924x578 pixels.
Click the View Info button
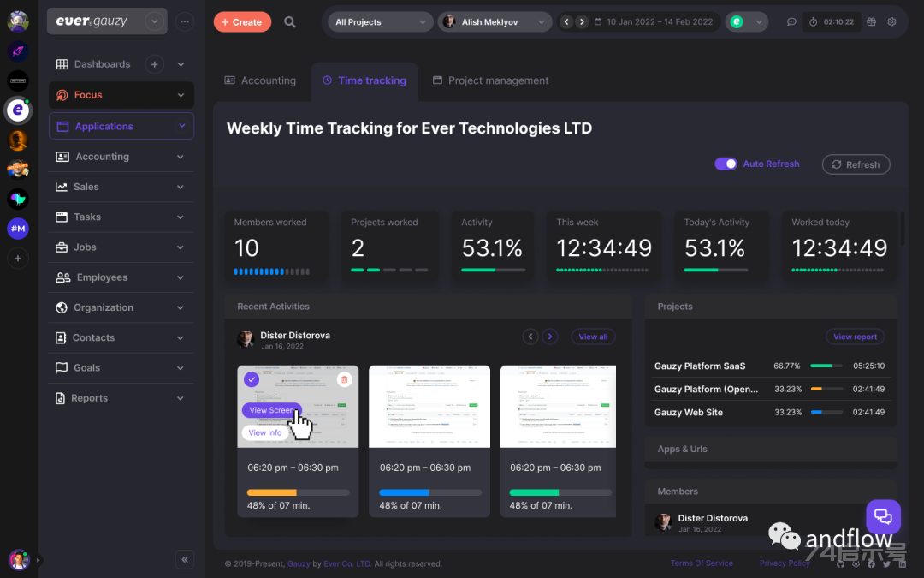tap(265, 432)
